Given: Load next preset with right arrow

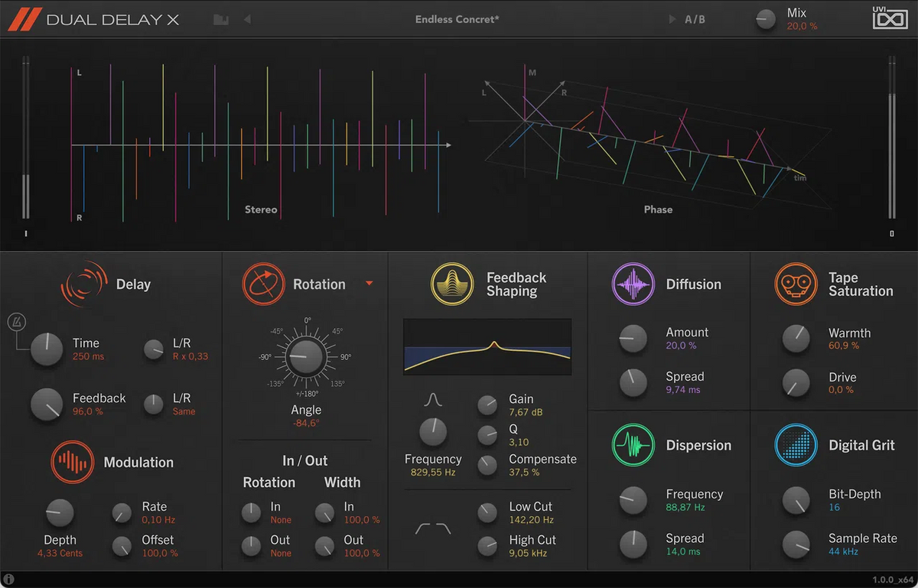Looking at the screenshot, I should (672, 19).
